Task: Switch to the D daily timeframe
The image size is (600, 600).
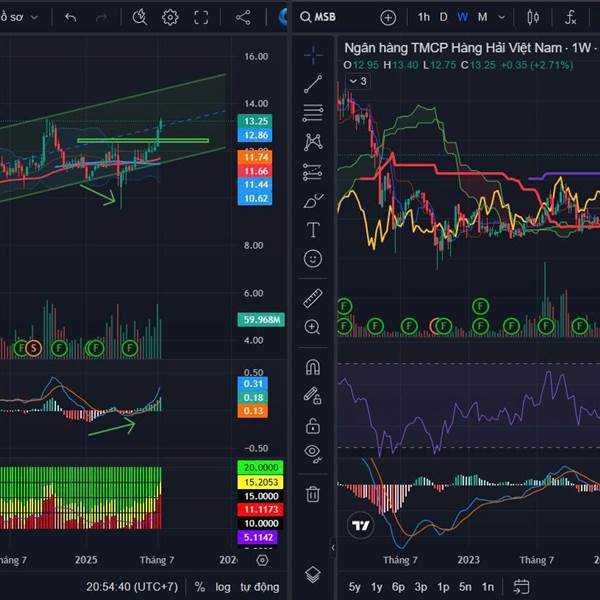Action: pos(443,17)
